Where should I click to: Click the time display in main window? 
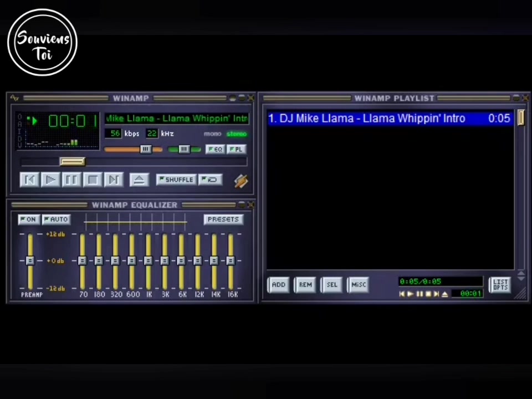coord(73,121)
